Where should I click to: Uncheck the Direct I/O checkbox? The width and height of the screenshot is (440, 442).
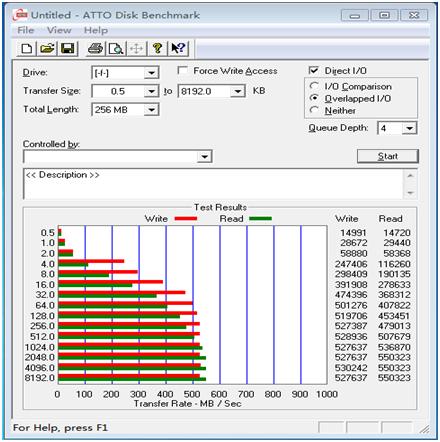(x=313, y=70)
